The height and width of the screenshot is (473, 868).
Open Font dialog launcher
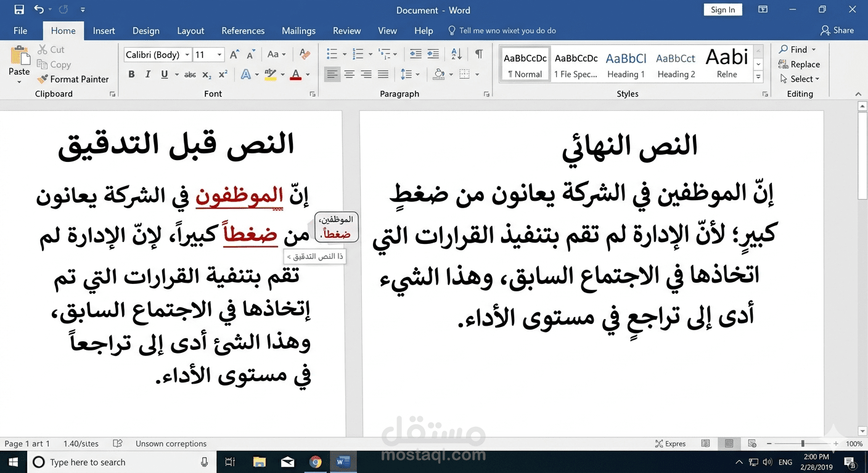313,94
